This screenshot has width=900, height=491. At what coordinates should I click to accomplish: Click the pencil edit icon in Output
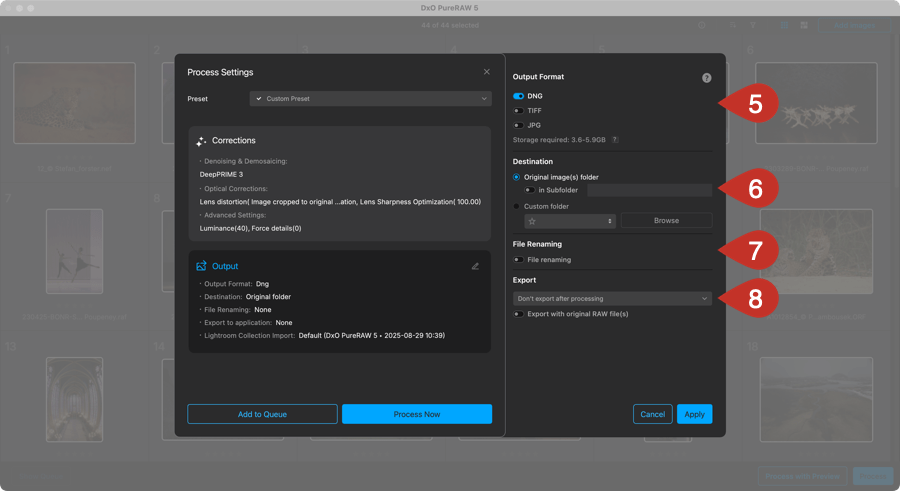pyautogui.click(x=475, y=266)
